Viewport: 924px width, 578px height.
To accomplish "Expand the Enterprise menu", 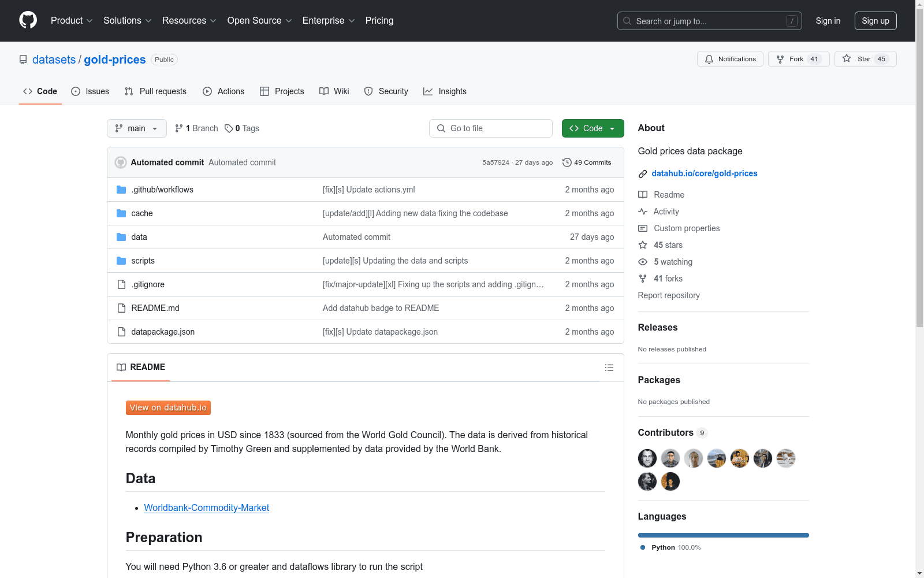I will [x=329, y=20].
